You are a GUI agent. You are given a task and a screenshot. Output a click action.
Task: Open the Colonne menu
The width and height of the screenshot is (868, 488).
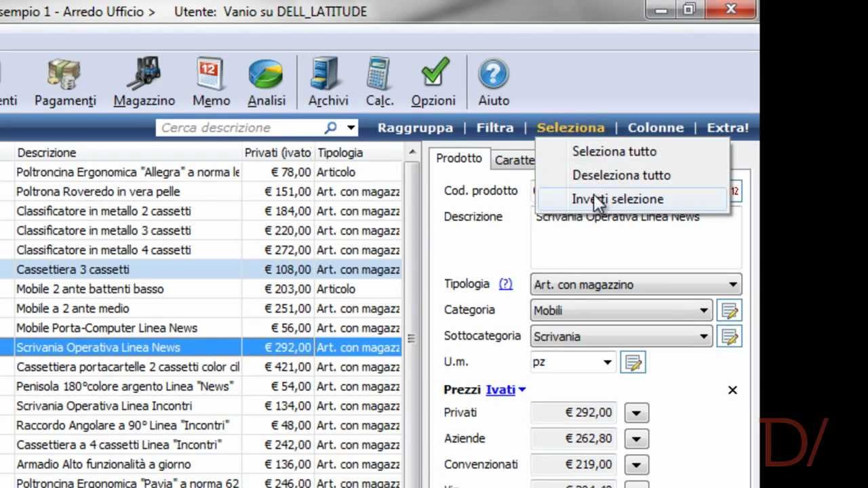pyautogui.click(x=656, y=127)
